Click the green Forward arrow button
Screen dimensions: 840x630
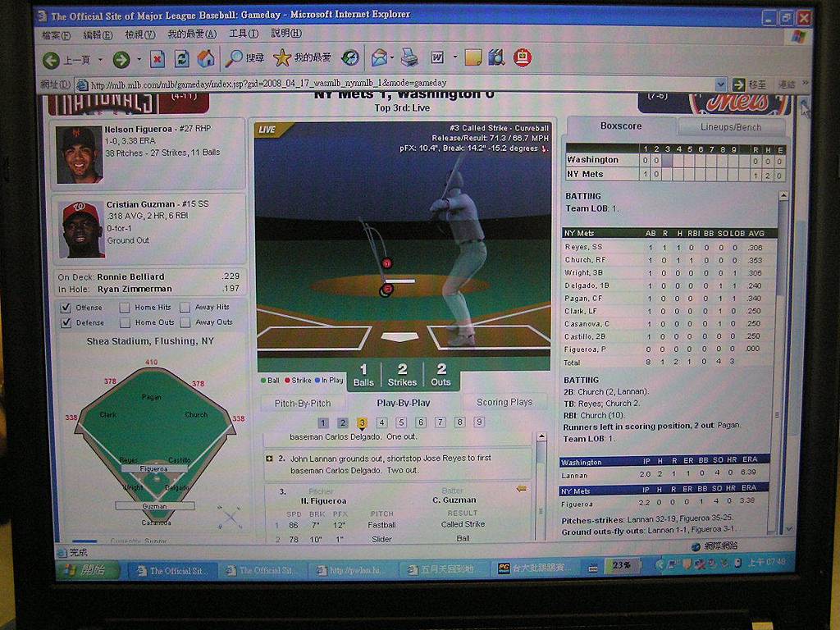tap(121, 59)
